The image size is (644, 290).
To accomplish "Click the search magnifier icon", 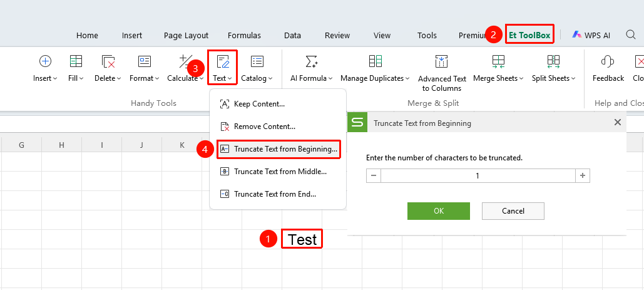I will (x=631, y=34).
